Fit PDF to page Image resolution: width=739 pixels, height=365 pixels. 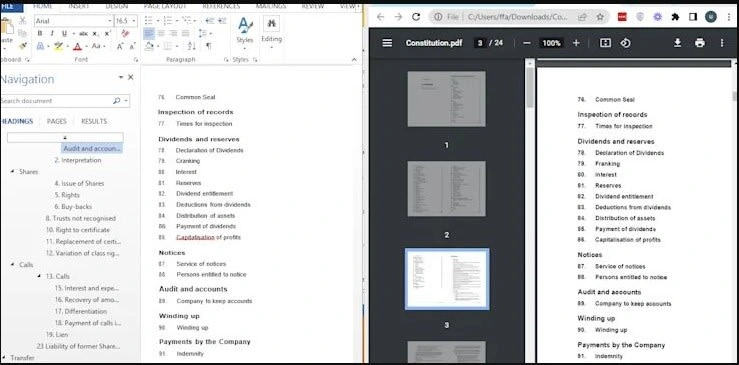pyautogui.click(x=605, y=43)
